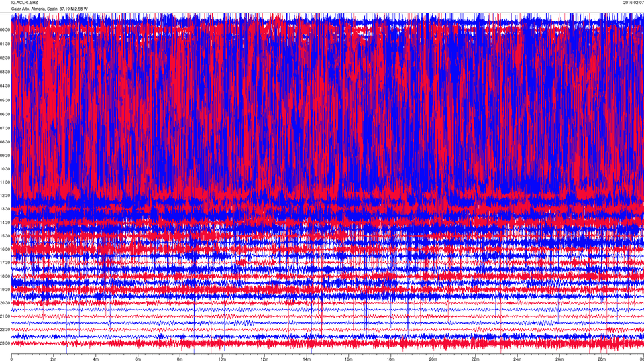
Task: Select the 11:30 time row label
Action: [5, 182]
